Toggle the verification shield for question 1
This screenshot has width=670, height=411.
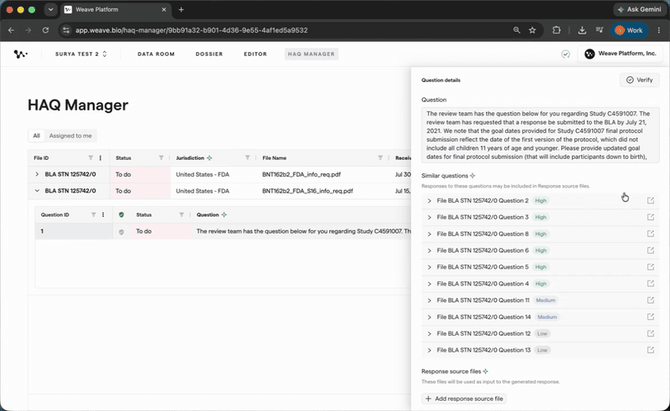(x=121, y=232)
